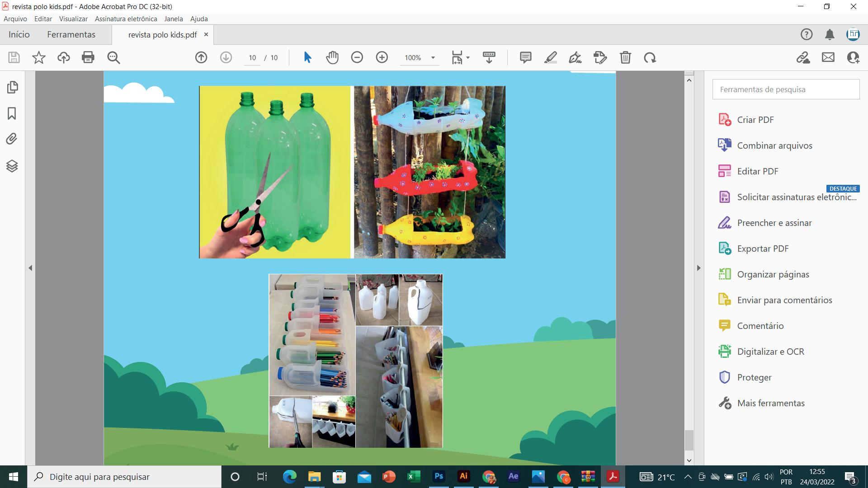Image resolution: width=868 pixels, height=488 pixels.
Task: Collapse the right tools pane
Action: [x=698, y=268]
